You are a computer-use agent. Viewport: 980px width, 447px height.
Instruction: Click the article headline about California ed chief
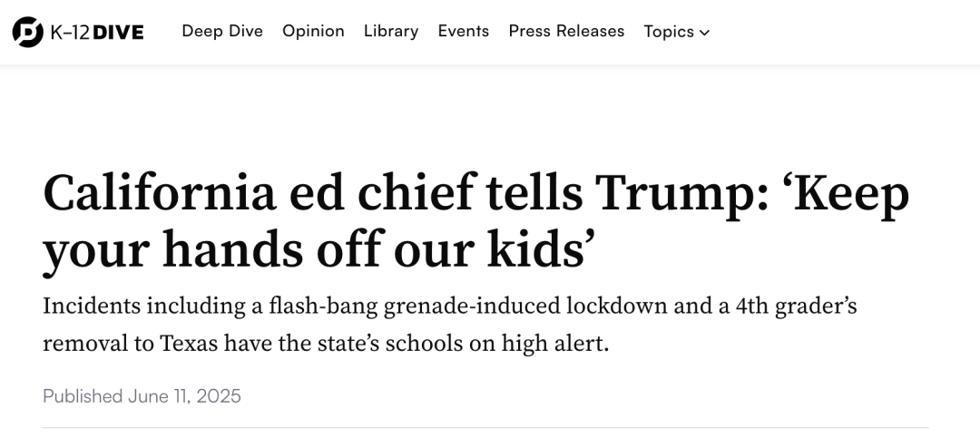(x=475, y=221)
